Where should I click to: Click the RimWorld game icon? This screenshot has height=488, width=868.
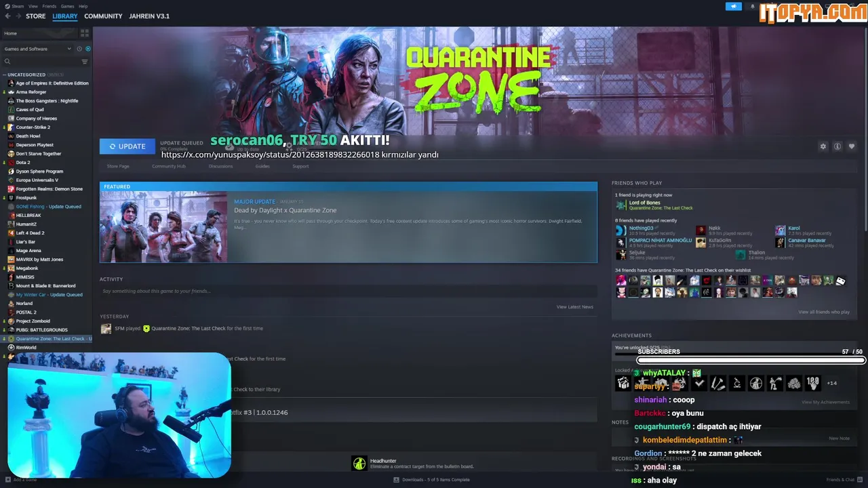pyautogui.click(x=11, y=348)
